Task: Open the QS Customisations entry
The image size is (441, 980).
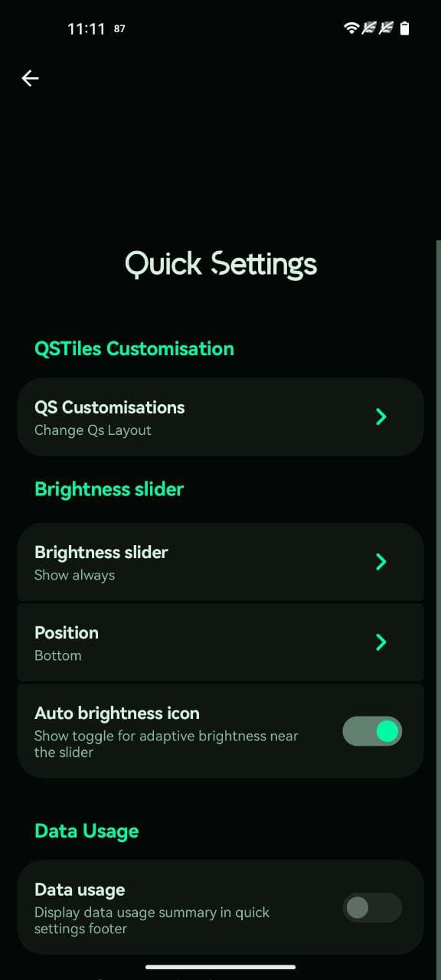Action: click(x=220, y=417)
